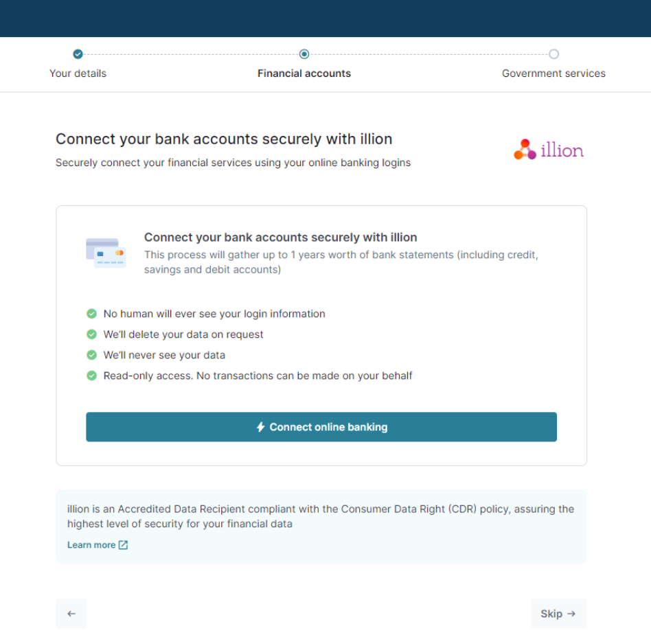Select the completed 'Your details' step circle
651x644 pixels.
[78, 54]
